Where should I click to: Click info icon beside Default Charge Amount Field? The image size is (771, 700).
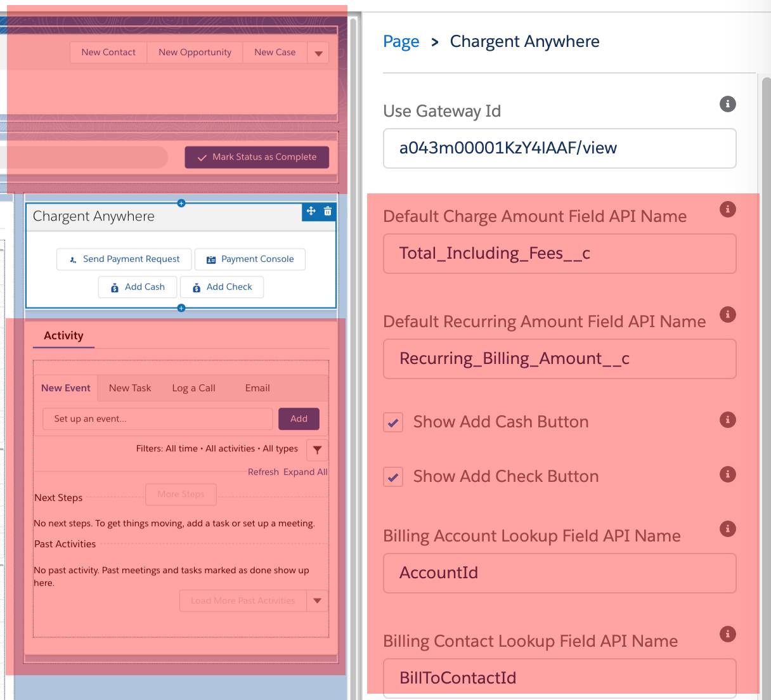pyautogui.click(x=728, y=209)
